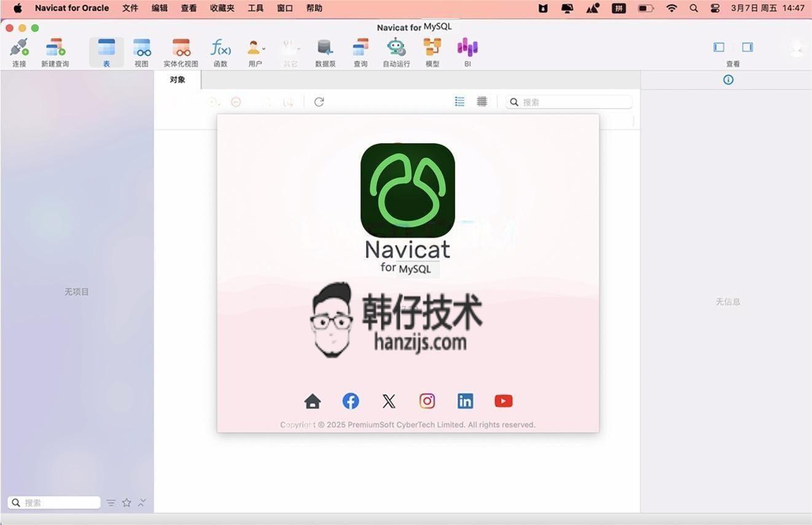This screenshot has width=812, height=525.
Task: Click the delete object minus icon
Action: 236,102
